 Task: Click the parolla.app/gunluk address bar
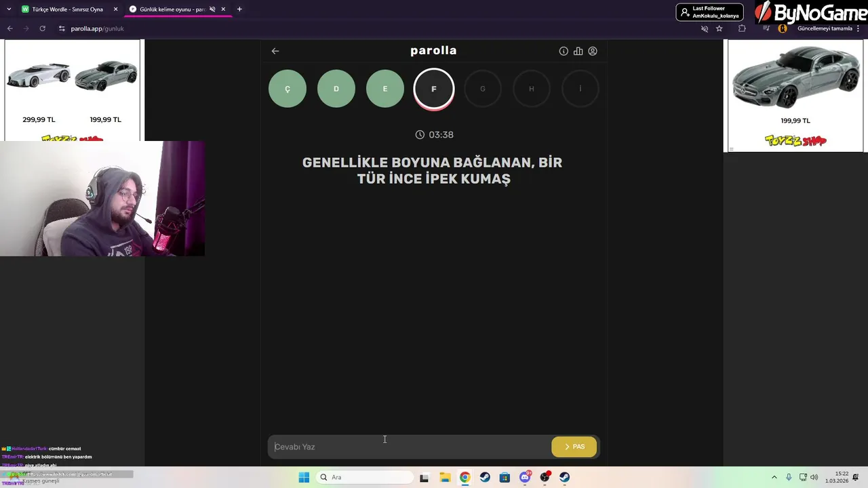(x=98, y=28)
